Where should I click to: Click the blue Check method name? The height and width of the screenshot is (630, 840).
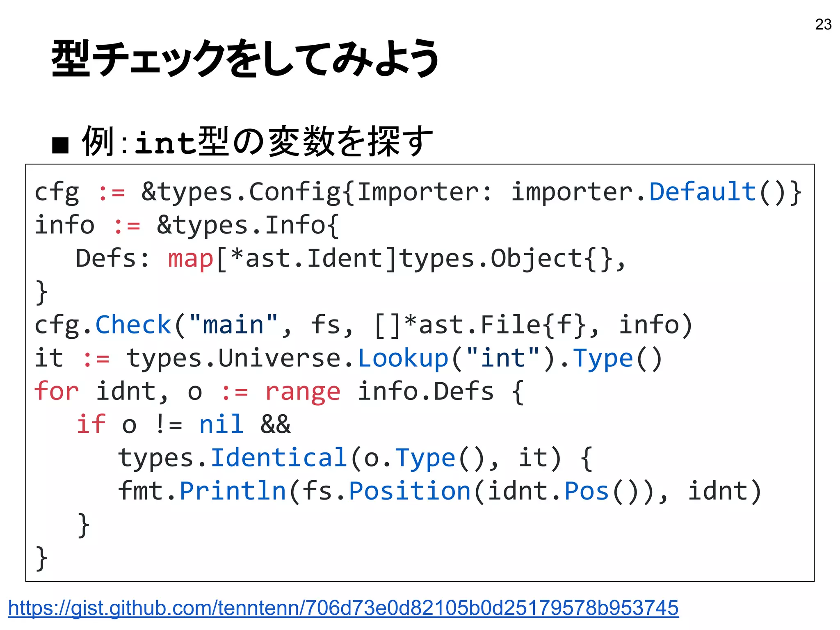[133, 324]
